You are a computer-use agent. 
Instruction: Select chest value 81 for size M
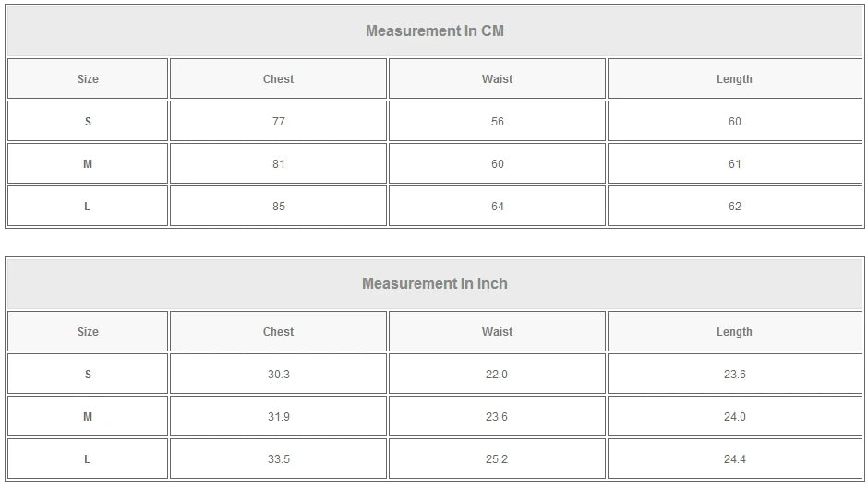click(x=278, y=164)
